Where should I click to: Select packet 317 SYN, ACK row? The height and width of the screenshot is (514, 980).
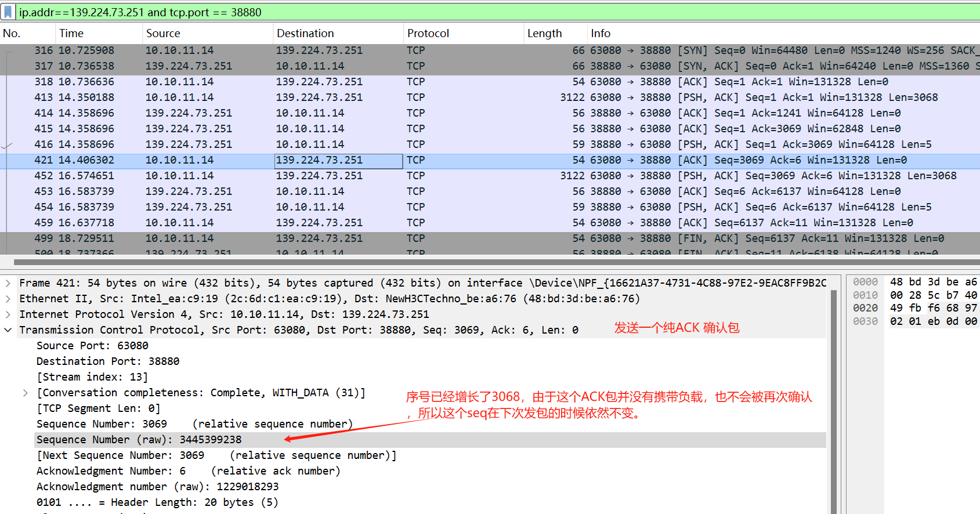[x=490, y=66]
